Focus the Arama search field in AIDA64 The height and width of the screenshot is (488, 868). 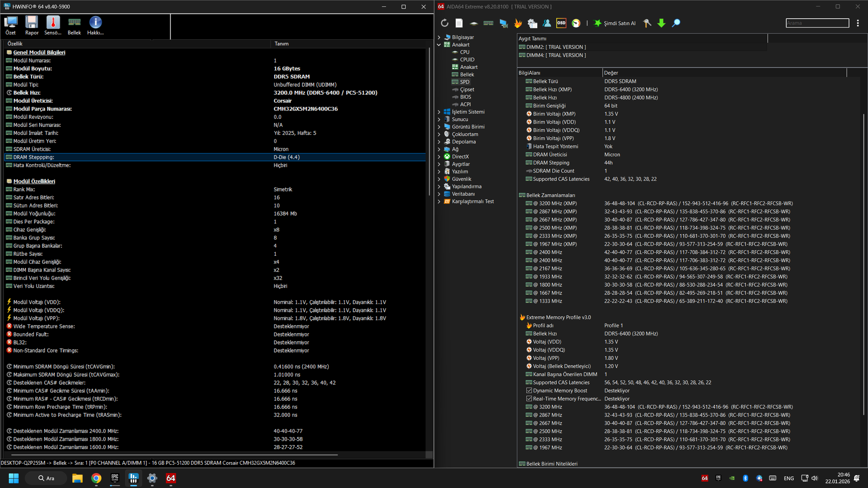coord(817,23)
